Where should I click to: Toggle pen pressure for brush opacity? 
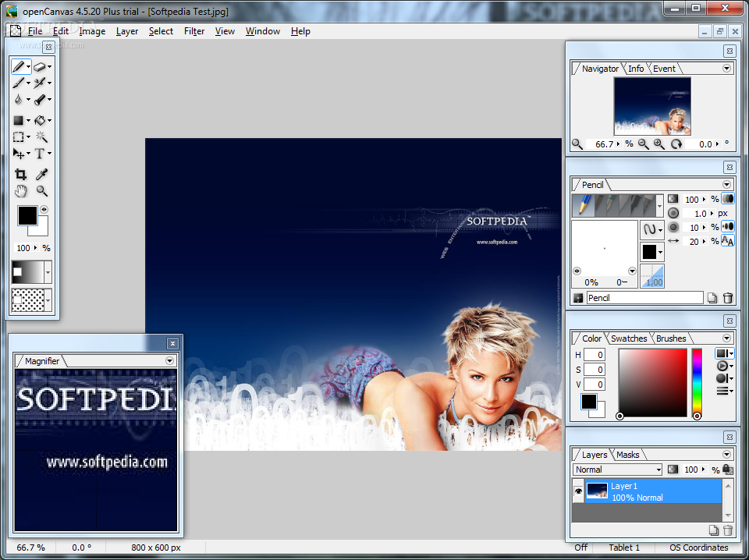tap(727, 199)
